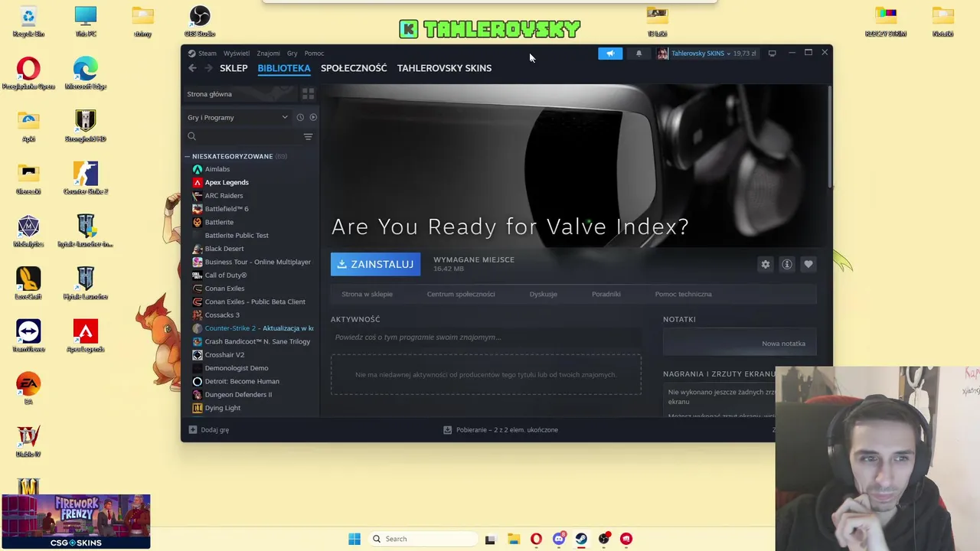The width and height of the screenshot is (980, 551).
Task: Click the ZAINSTALUJ button
Action: (x=375, y=264)
